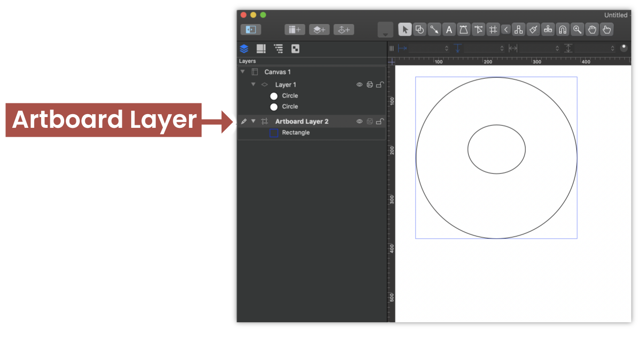Screen dimensions: 644x337
Task: Enable the magnet snapping tool
Action: tap(563, 29)
